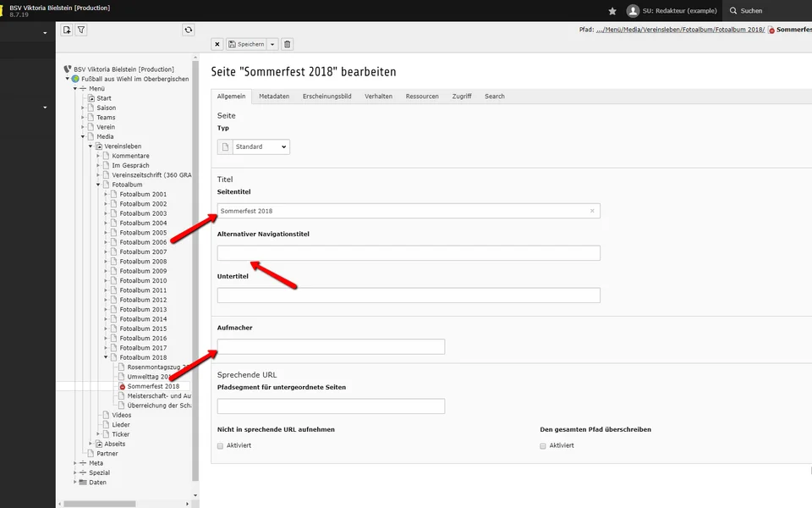Image resolution: width=812 pixels, height=508 pixels.
Task: Expand the Meta tree node
Action: click(75, 463)
